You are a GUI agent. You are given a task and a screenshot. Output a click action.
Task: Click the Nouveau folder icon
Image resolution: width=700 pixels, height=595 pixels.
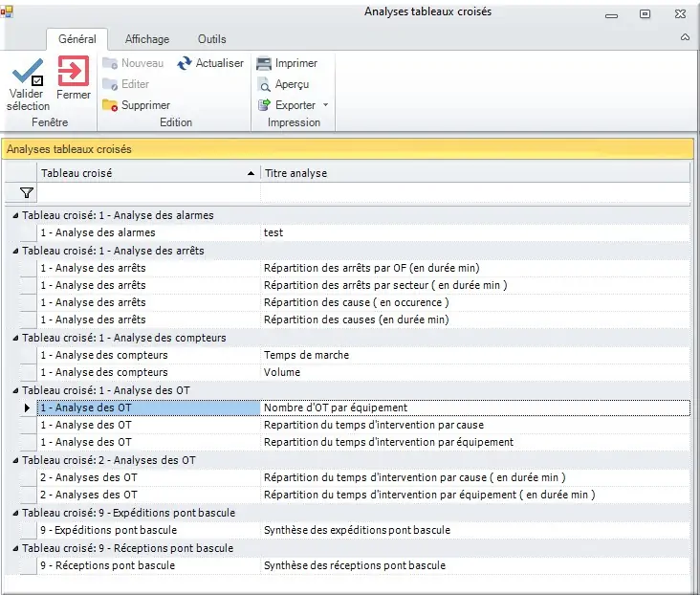click(110, 63)
